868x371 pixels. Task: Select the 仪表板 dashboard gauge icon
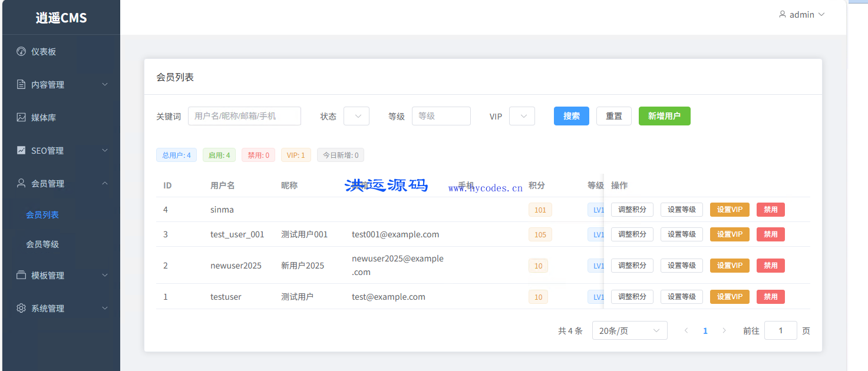point(22,51)
